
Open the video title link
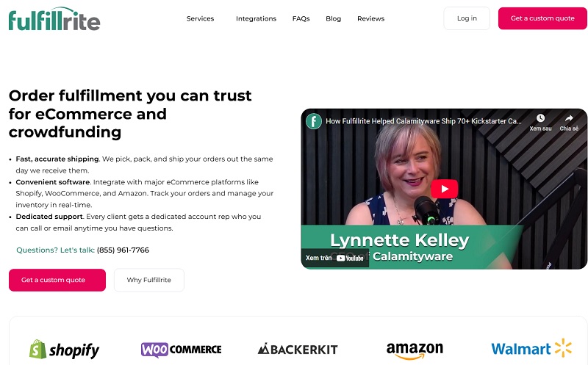point(423,121)
